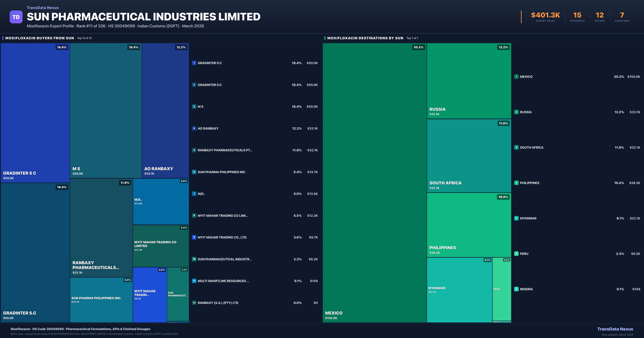
Task: Click rank badge 7 beside NIGERIA
Action: (x=516, y=289)
